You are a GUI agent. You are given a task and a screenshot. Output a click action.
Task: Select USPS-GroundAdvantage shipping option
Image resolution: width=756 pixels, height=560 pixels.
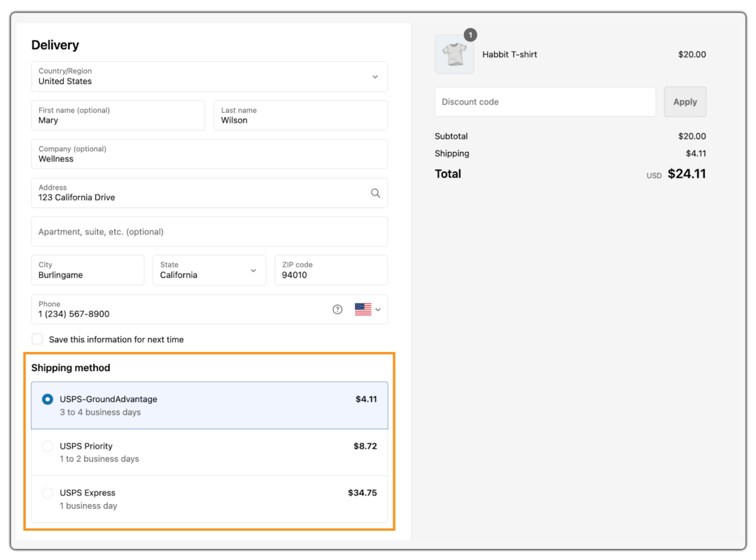(x=209, y=405)
